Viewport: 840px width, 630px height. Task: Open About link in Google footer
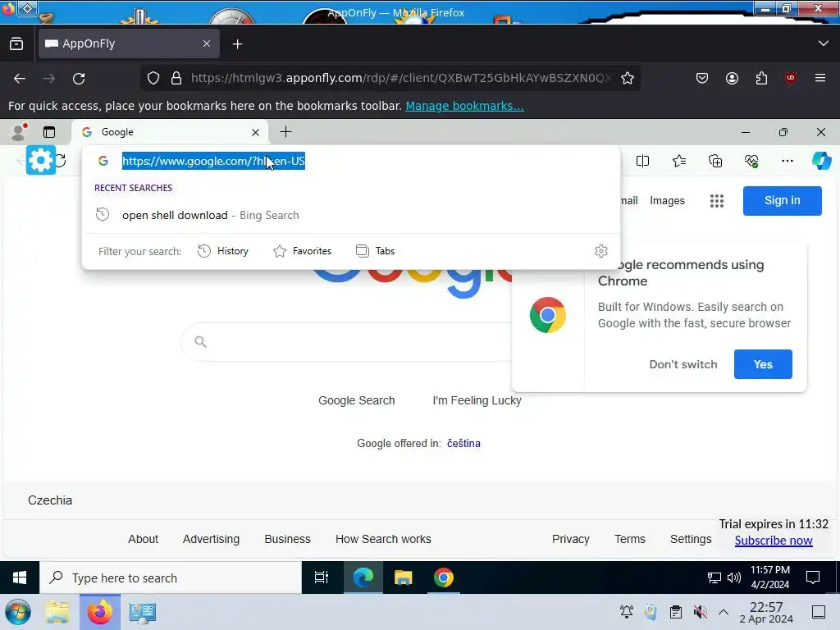pyautogui.click(x=143, y=539)
